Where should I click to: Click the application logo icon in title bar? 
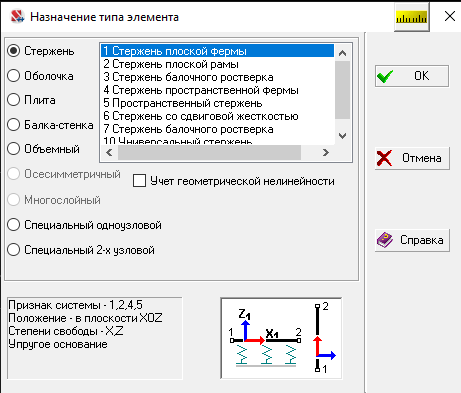click(17, 17)
